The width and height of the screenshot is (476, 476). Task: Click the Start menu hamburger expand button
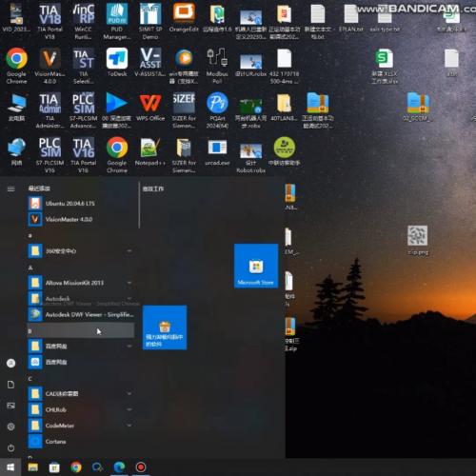[x=10, y=189]
